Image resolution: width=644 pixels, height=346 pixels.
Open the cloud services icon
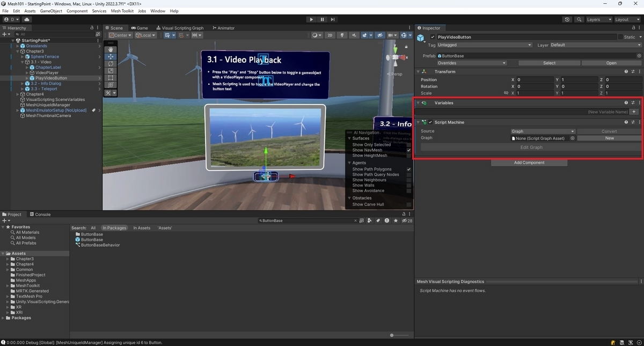coord(27,19)
